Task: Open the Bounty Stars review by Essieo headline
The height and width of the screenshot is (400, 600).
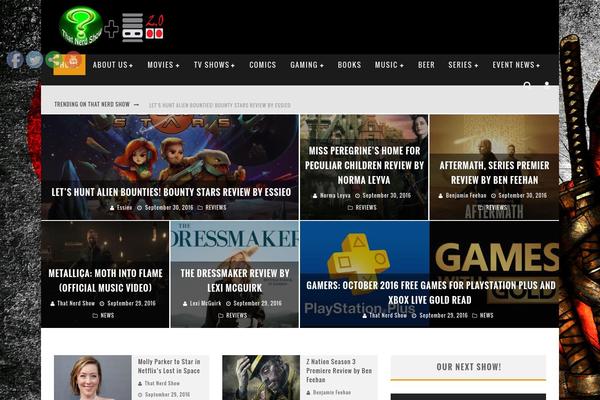Action: pyautogui.click(x=171, y=192)
